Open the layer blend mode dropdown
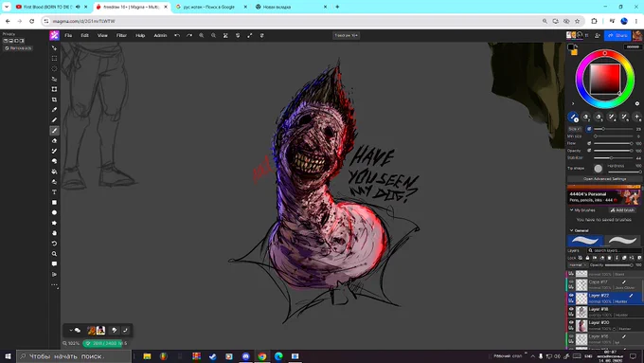This screenshot has height=363, width=644. [x=578, y=265]
